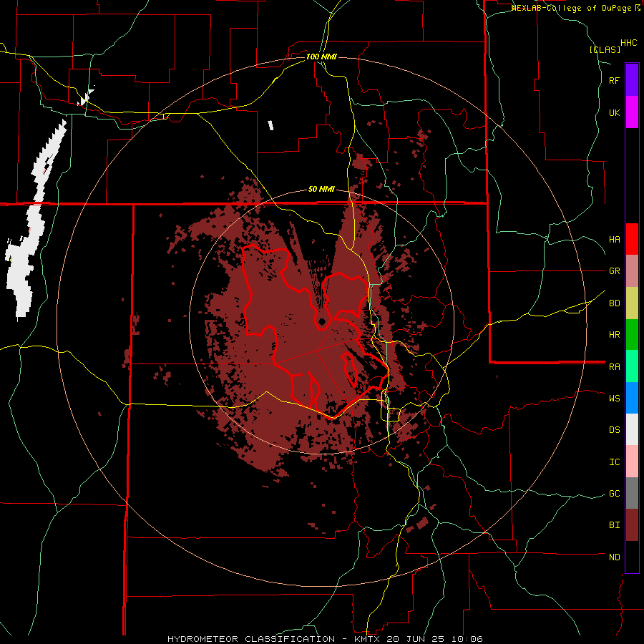The image size is (644, 644).
Task: Click the DS legend label
Action: point(614,430)
